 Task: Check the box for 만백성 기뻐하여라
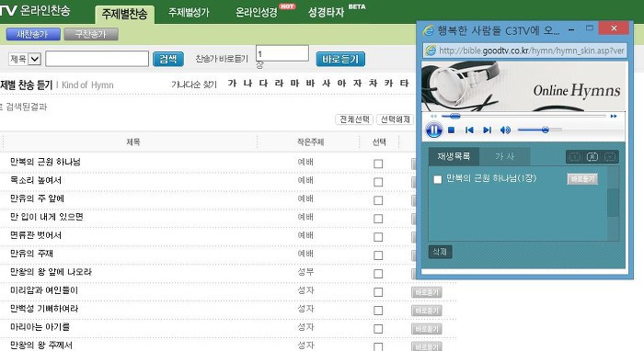coord(378,311)
